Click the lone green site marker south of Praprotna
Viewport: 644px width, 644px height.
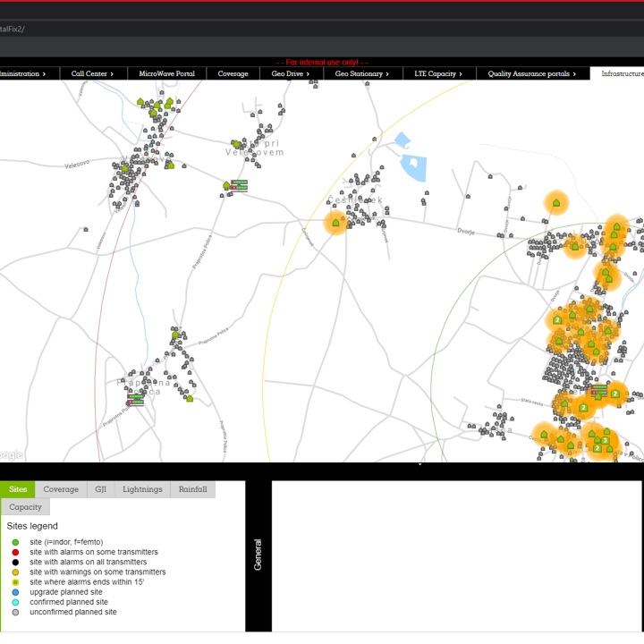pos(190,398)
